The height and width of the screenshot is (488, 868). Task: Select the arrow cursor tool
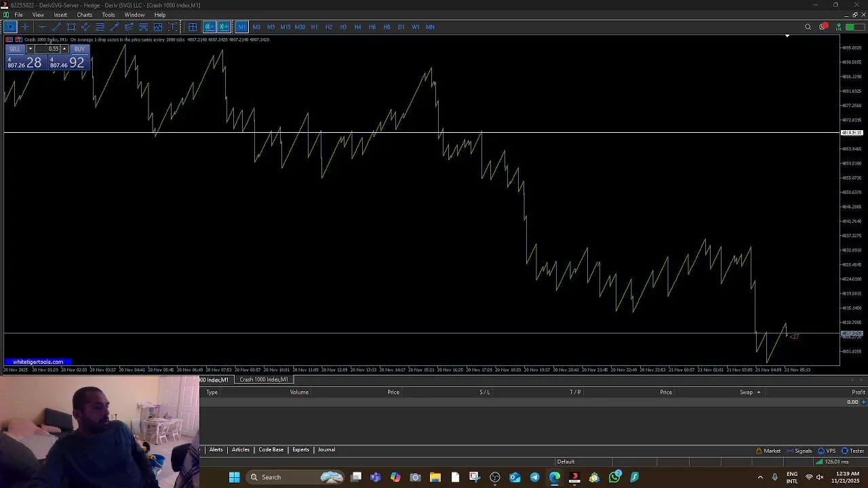(10, 27)
